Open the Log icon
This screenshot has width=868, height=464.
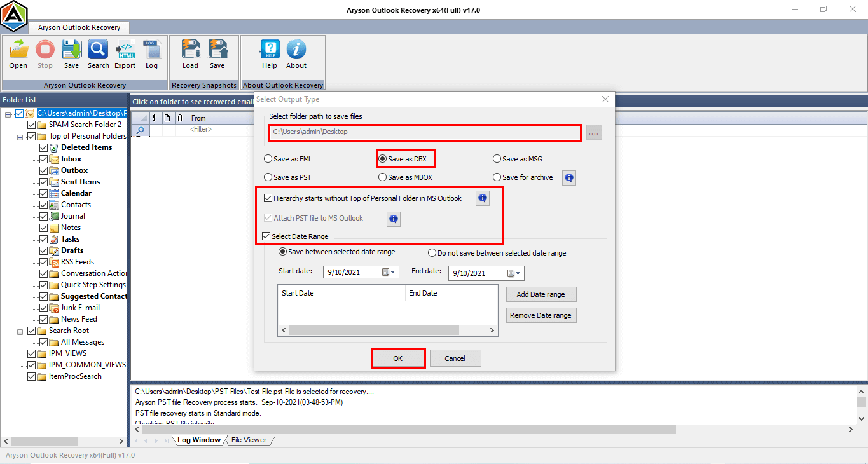point(151,50)
